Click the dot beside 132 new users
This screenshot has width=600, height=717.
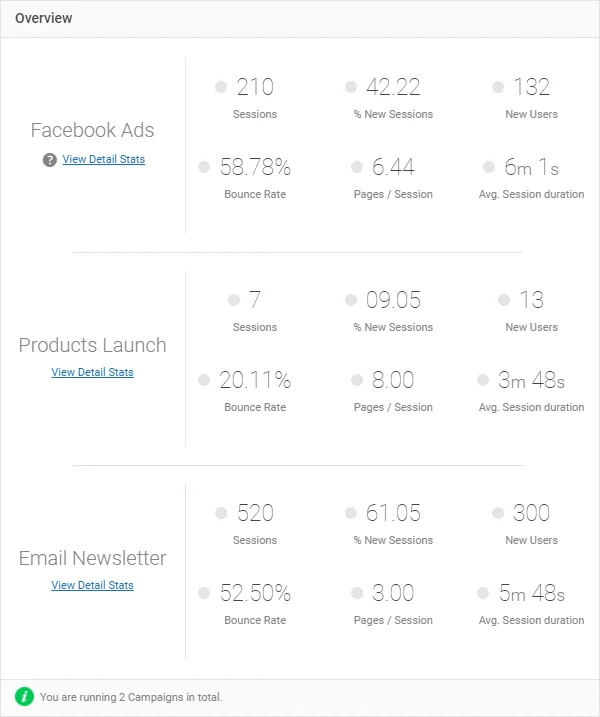click(x=498, y=87)
